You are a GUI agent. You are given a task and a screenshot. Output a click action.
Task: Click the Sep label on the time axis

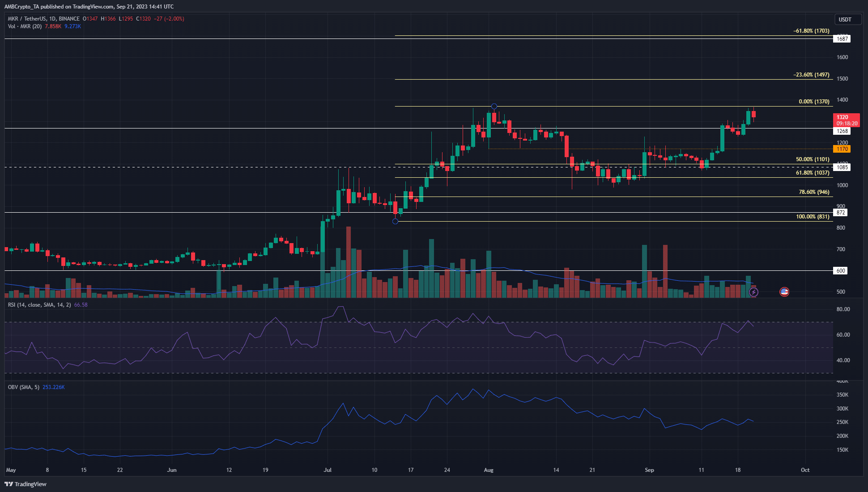(649, 470)
